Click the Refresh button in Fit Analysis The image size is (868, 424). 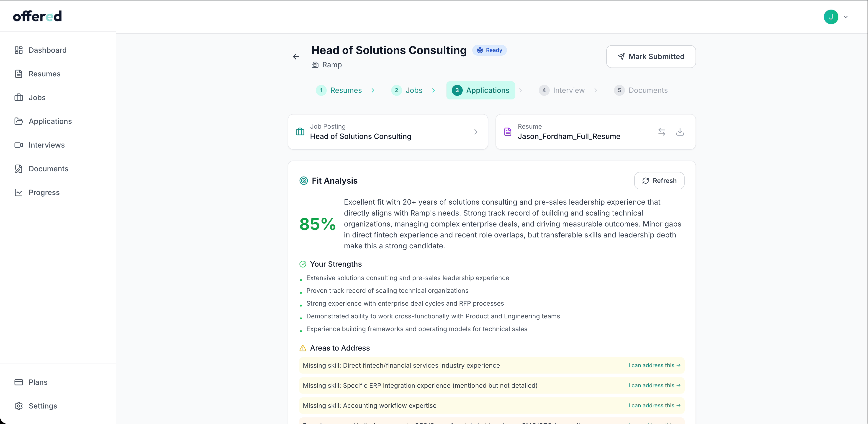659,180
